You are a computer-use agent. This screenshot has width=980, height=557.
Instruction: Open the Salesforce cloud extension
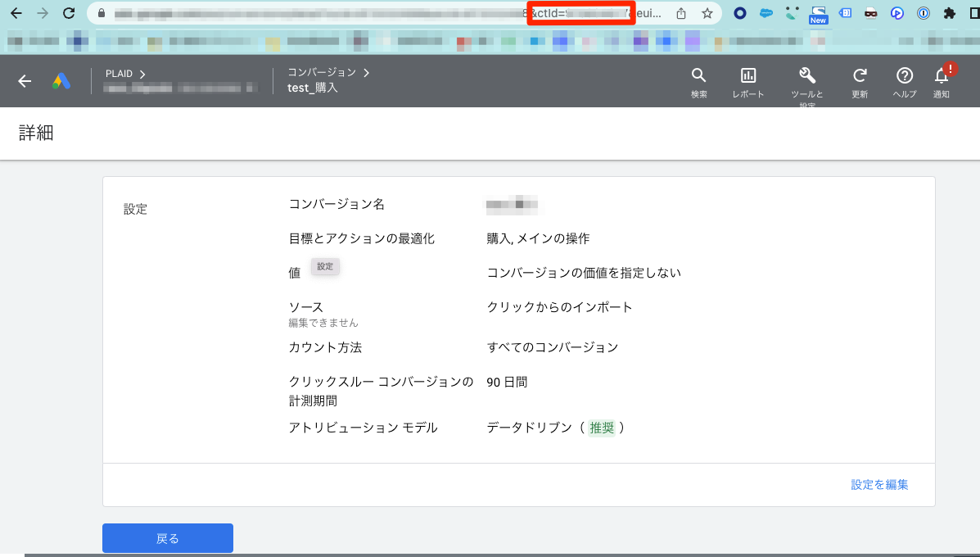click(x=766, y=13)
